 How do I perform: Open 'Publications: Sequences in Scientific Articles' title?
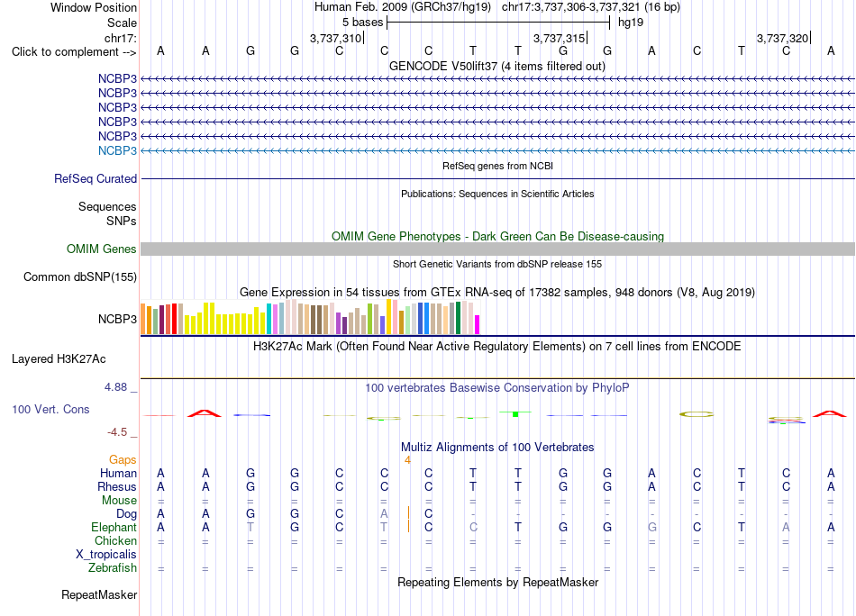(x=497, y=194)
